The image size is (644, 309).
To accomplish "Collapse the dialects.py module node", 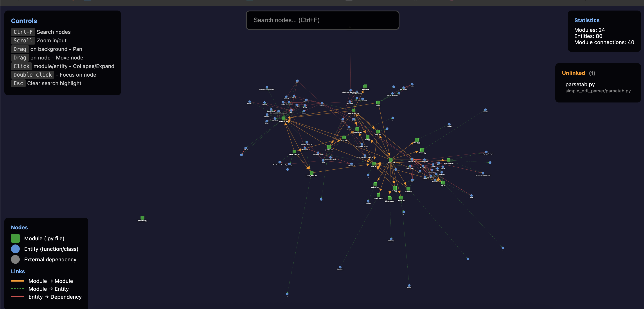I will pos(283,119).
